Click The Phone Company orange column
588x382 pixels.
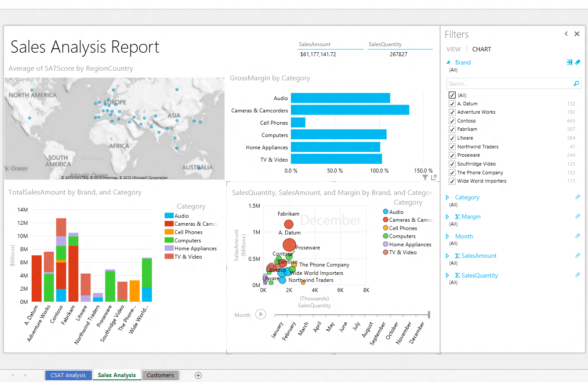pyautogui.click(x=134, y=291)
